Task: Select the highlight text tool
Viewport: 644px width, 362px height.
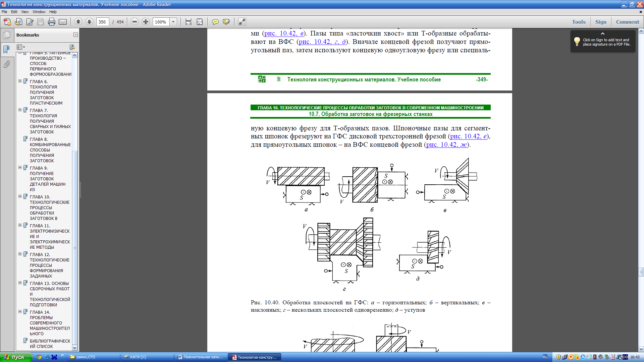Action: click(x=226, y=22)
